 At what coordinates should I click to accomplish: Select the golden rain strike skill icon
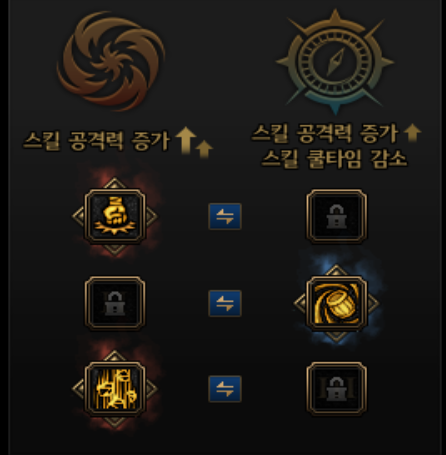(x=115, y=389)
